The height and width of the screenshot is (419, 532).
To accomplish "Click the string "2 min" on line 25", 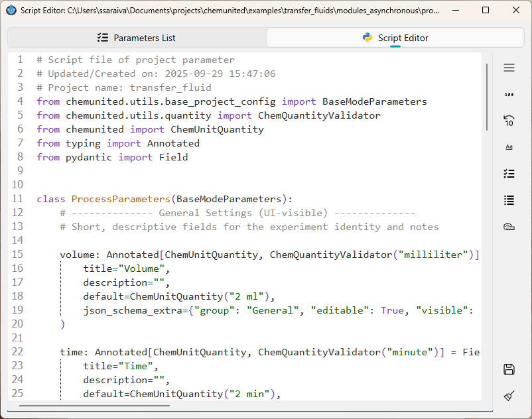I will 249,394.
